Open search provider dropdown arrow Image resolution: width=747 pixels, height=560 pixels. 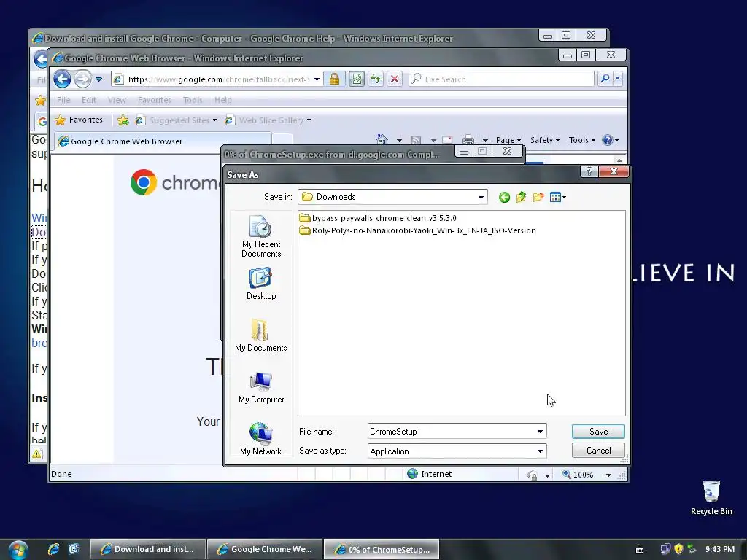617,79
